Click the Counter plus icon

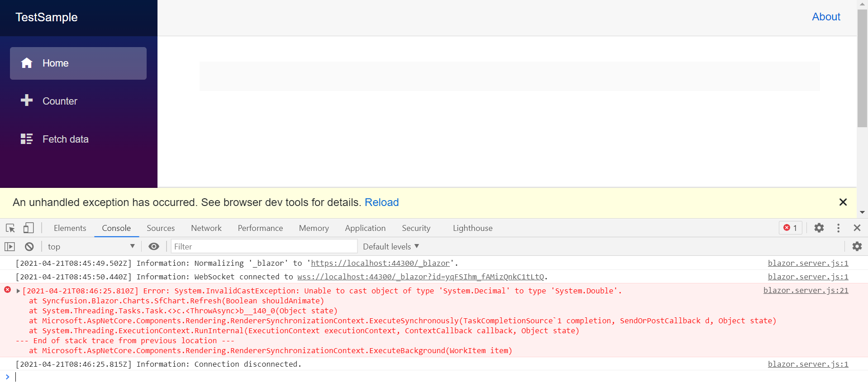click(27, 101)
